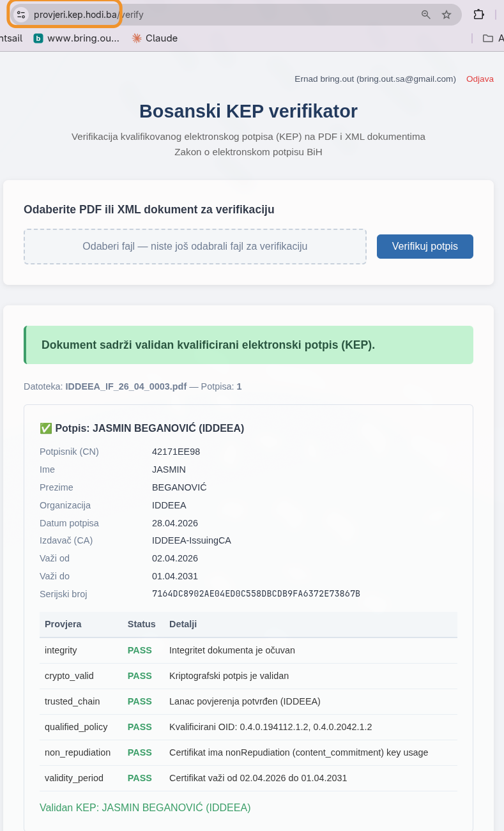
Task: Click PASS status in crypto_valid row
Action: point(140,676)
